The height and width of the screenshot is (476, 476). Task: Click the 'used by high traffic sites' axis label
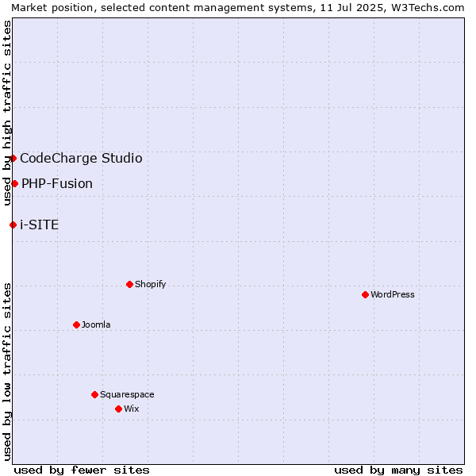6,113
